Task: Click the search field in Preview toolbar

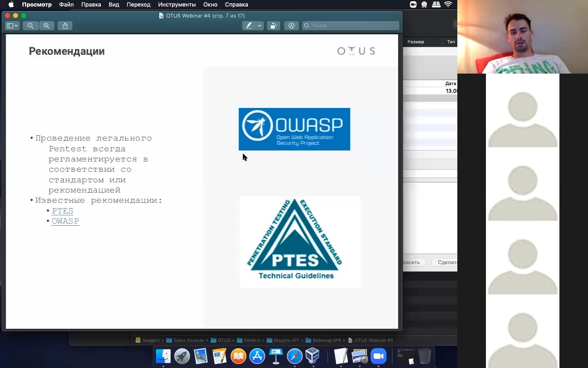Action: (351, 26)
